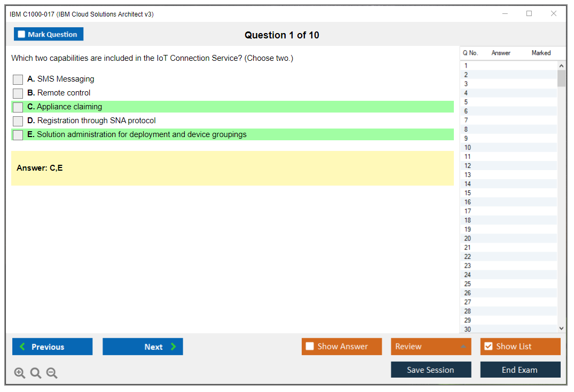Screen dimensions: 574x392
Task: Click the End Exam button
Action: pyautogui.click(x=520, y=370)
